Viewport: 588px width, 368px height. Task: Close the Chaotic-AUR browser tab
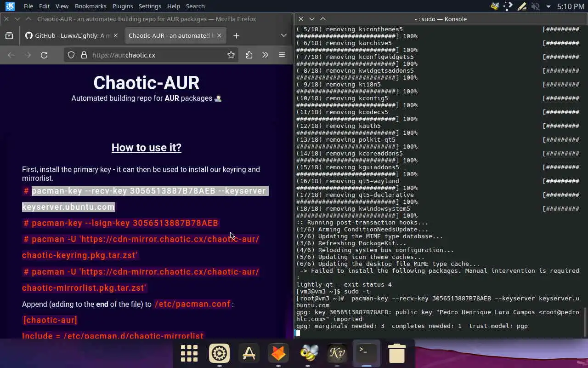(219, 35)
